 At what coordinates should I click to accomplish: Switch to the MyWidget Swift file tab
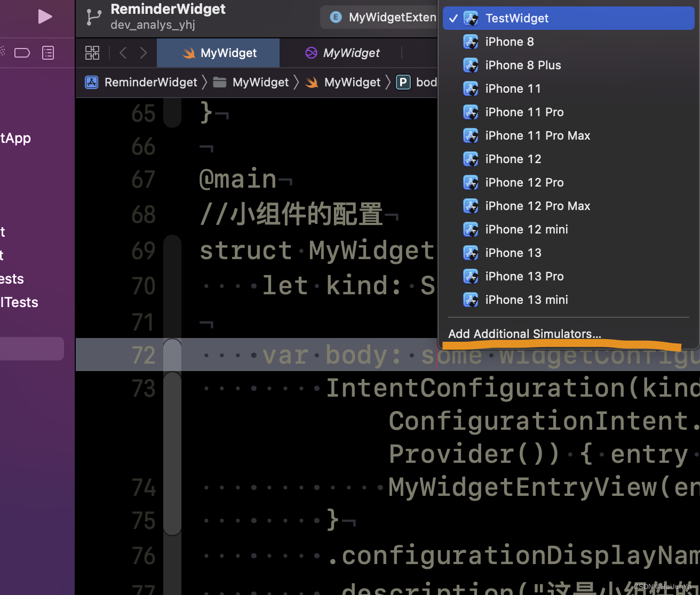coord(218,53)
